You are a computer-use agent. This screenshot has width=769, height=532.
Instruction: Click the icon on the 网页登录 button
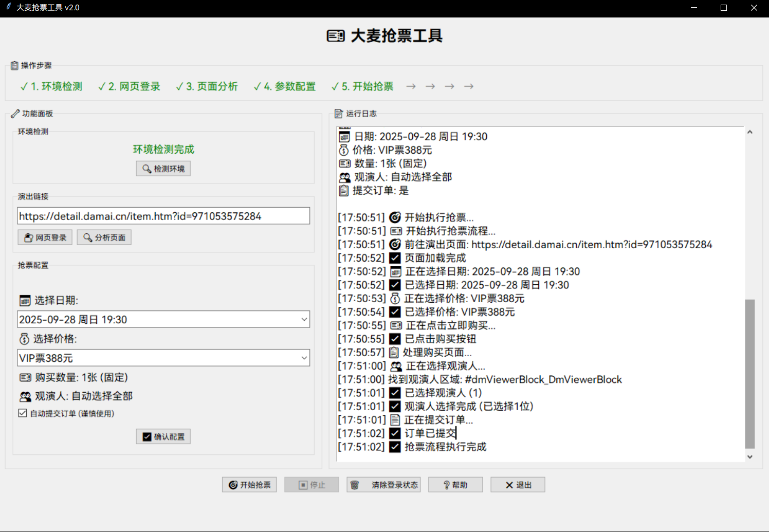point(29,238)
